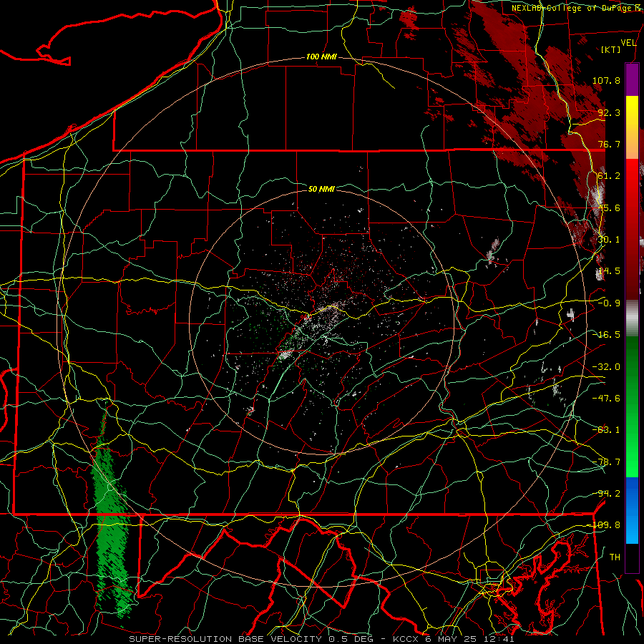This screenshot has width=644, height=644.
Task: Click the "TH" label below the scale
Action: [x=615, y=557]
